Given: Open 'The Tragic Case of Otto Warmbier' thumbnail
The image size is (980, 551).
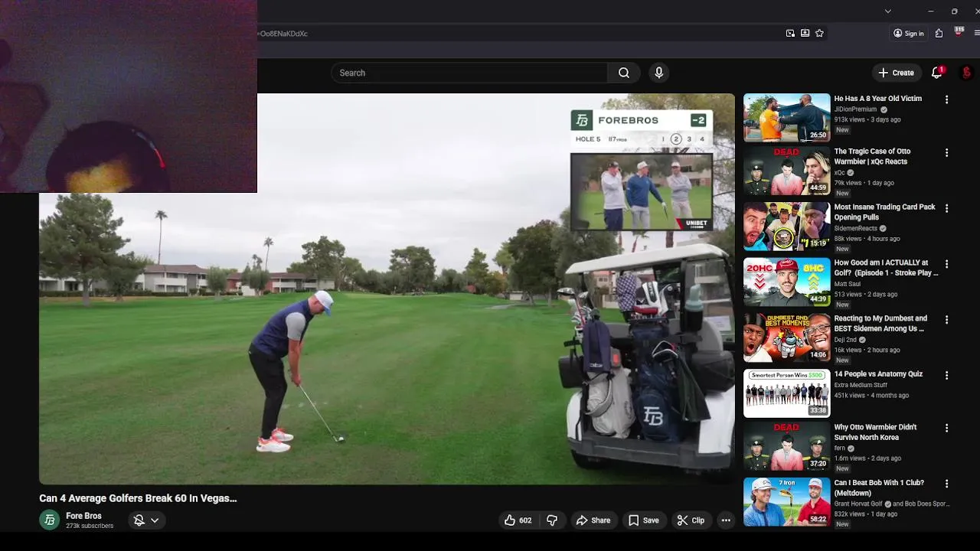Looking at the screenshot, I should 786,171.
